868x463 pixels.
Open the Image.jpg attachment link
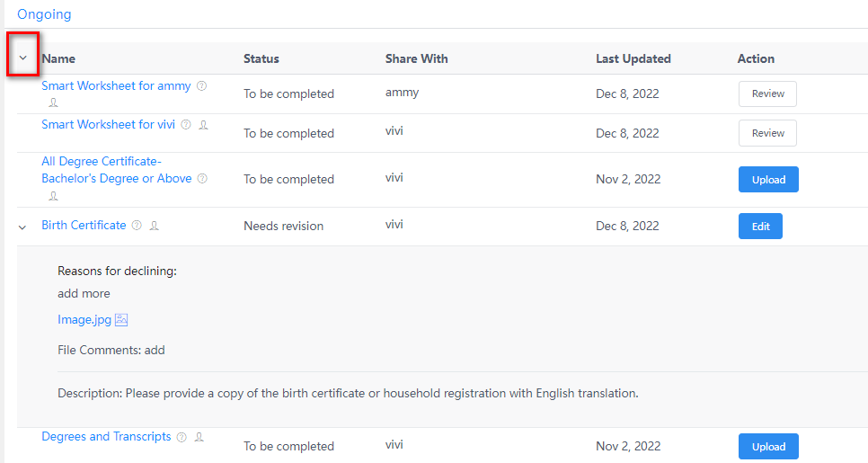[x=84, y=320]
